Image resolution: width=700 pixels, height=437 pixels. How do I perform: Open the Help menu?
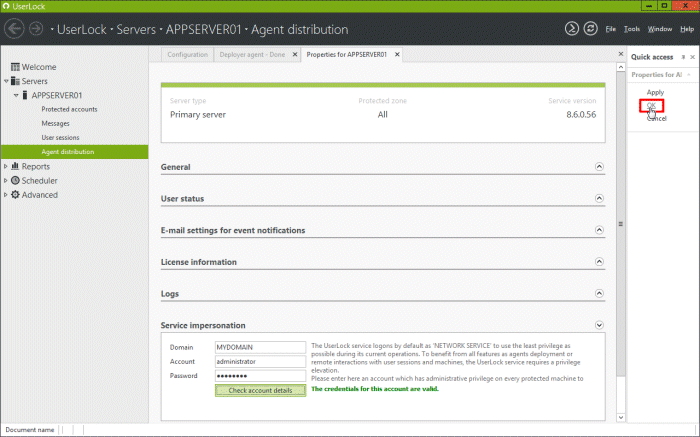click(x=687, y=29)
